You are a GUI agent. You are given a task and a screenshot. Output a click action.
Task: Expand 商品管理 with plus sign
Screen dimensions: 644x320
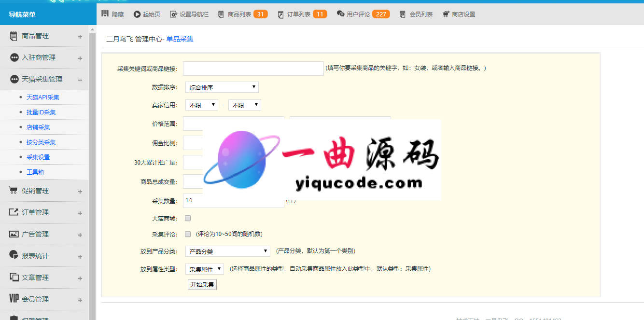click(80, 36)
